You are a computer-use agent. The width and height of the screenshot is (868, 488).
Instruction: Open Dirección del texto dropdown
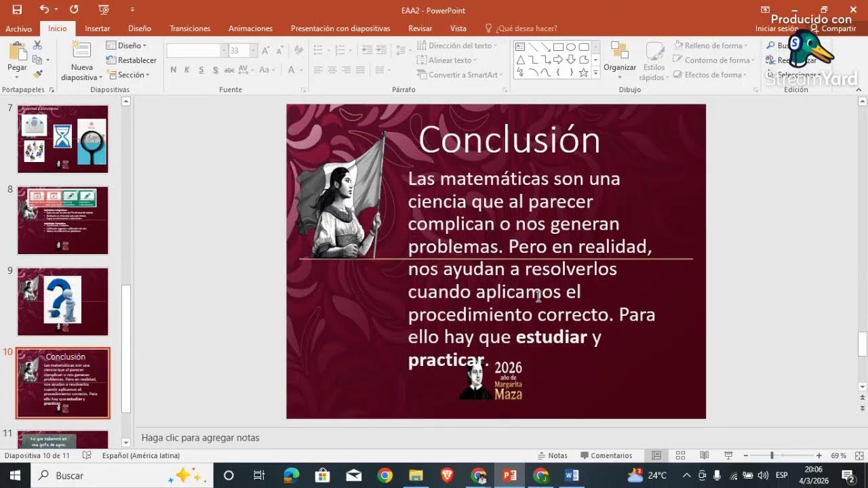click(456, 45)
